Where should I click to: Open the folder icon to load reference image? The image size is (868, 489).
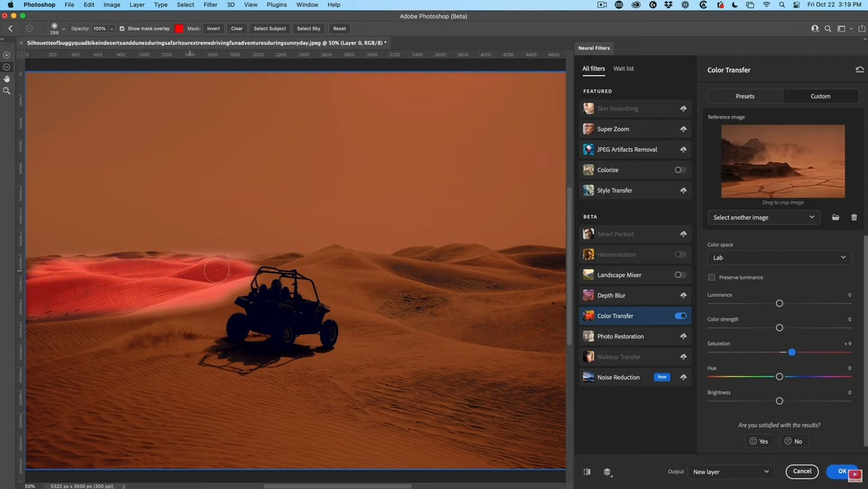[835, 217]
